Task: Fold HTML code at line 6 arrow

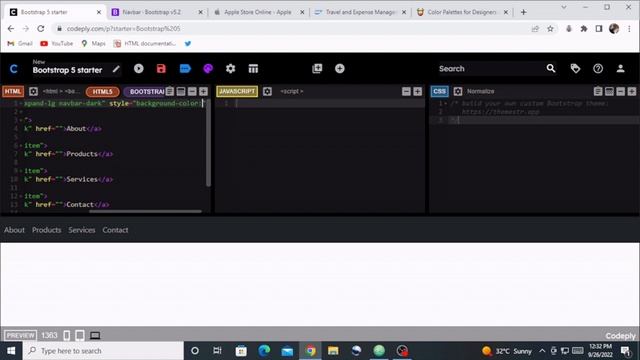Action: click(21, 146)
